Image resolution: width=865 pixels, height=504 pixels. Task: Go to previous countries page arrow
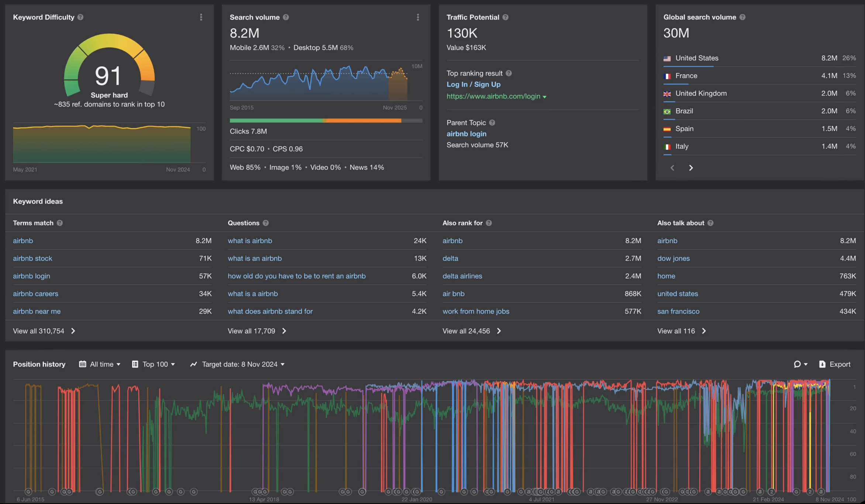pos(672,168)
